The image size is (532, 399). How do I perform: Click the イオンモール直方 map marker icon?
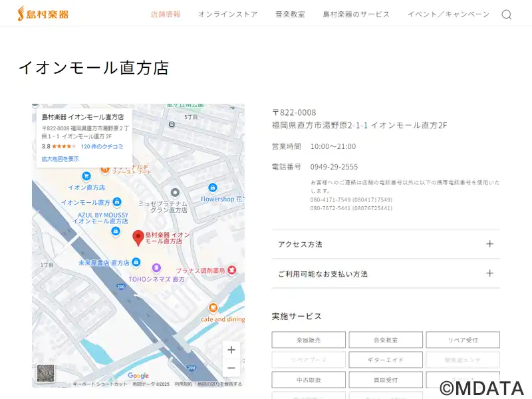pyautogui.click(x=117, y=202)
